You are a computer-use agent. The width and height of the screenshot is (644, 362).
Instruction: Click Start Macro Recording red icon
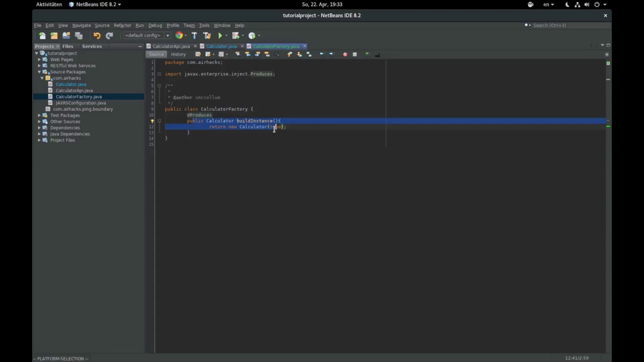tap(345, 54)
